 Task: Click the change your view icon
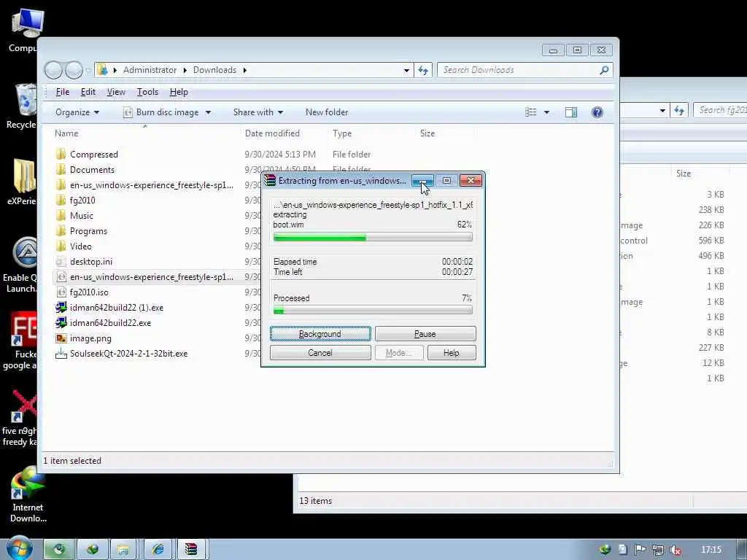531,112
